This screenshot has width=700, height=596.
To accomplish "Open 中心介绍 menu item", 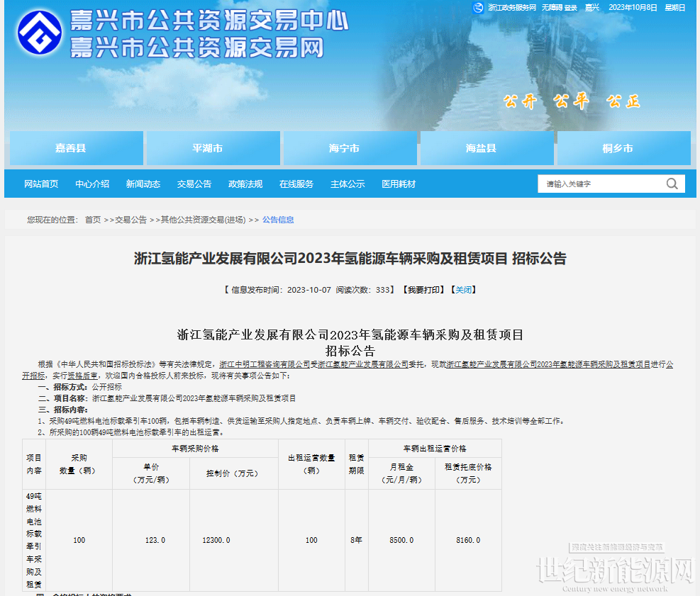I will point(92,184).
